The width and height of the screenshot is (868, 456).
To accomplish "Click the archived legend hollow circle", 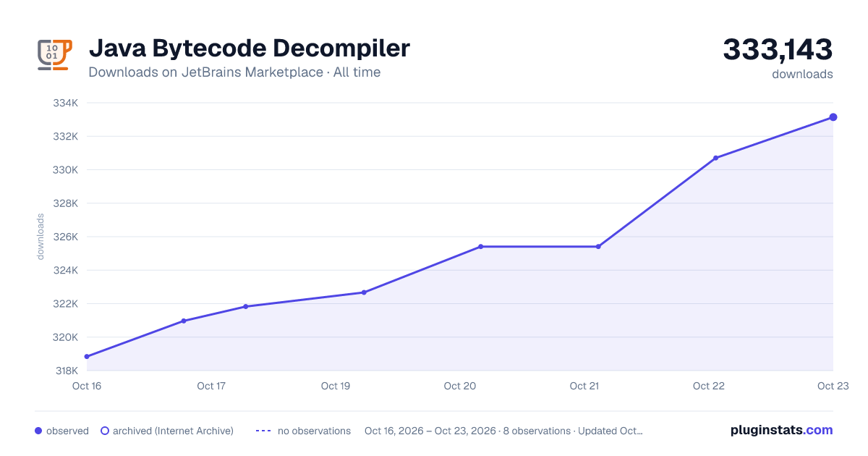I will [105, 431].
